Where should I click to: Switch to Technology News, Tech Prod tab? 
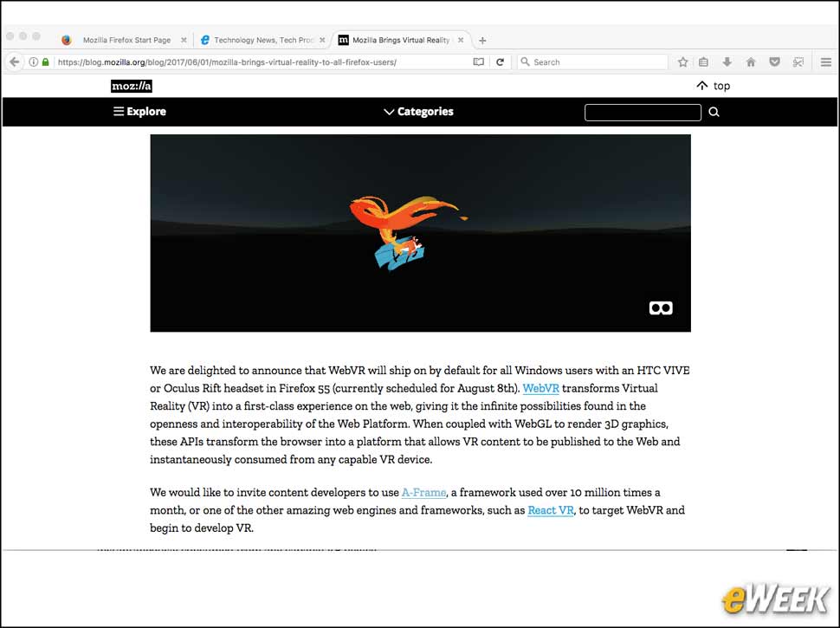click(x=263, y=40)
